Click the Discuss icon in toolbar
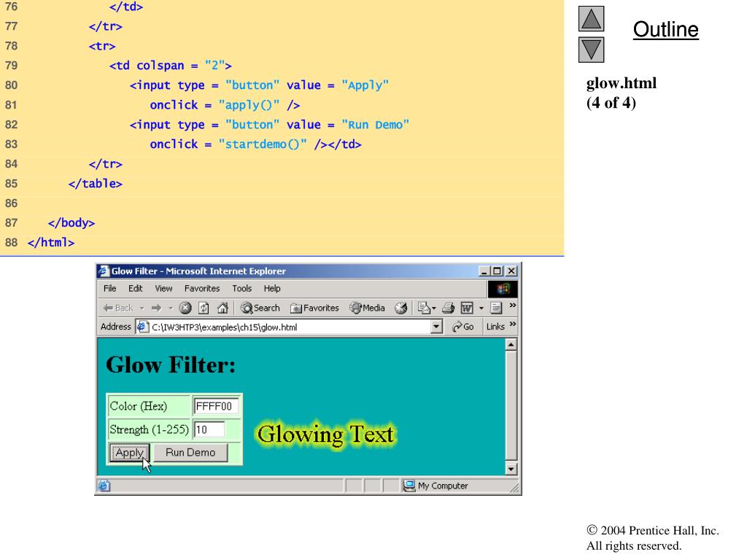The width and height of the screenshot is (747, 560). pos(496,308)
